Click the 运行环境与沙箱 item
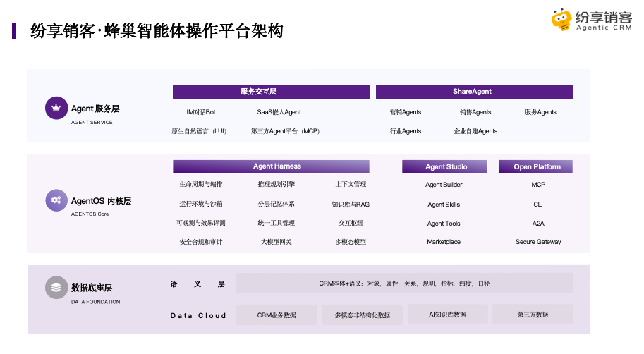Viewport: 644px width, 354px height. pos(201,204)
